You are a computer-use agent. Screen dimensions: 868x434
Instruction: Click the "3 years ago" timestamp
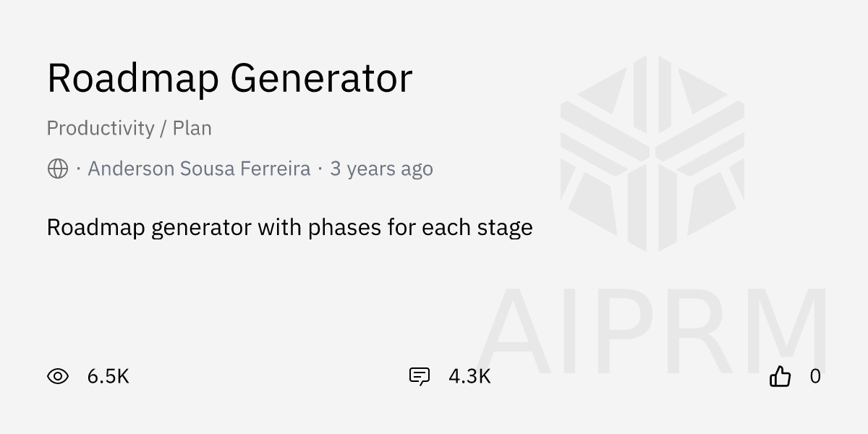point(381,169)
